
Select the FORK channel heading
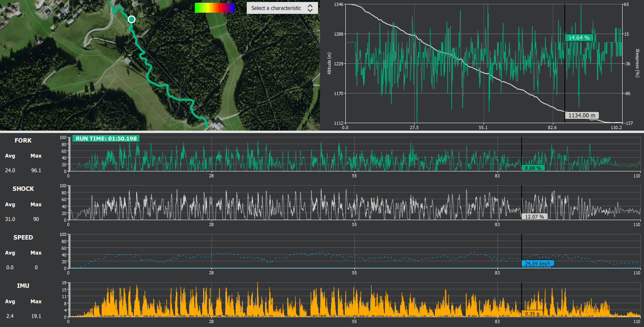click(x=23, y=141)
